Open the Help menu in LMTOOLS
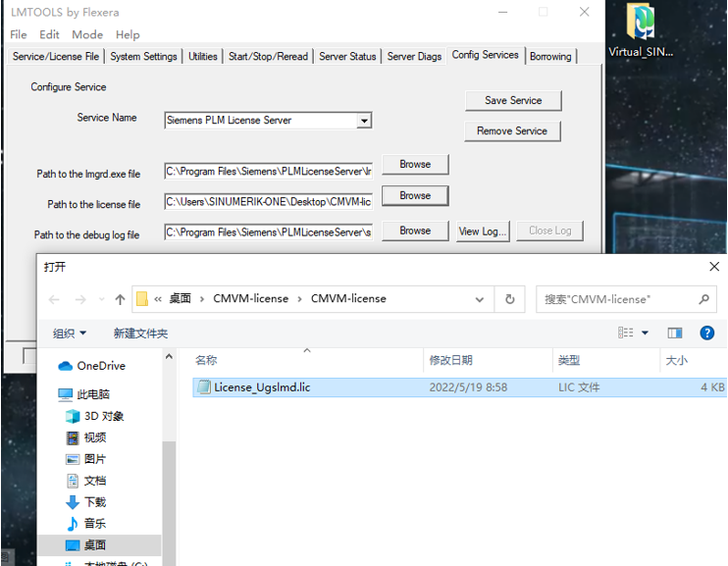728x566 pixels. click(128, 35)
